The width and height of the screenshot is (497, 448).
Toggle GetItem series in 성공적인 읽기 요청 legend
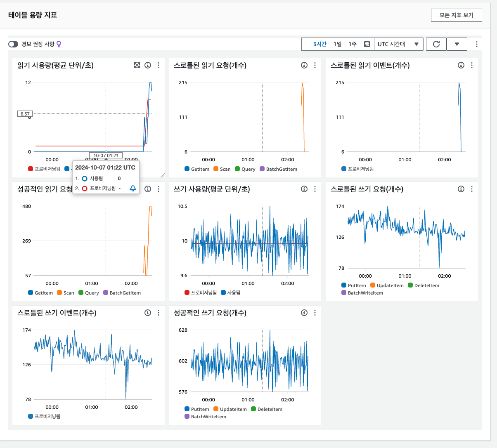(40, 293)
